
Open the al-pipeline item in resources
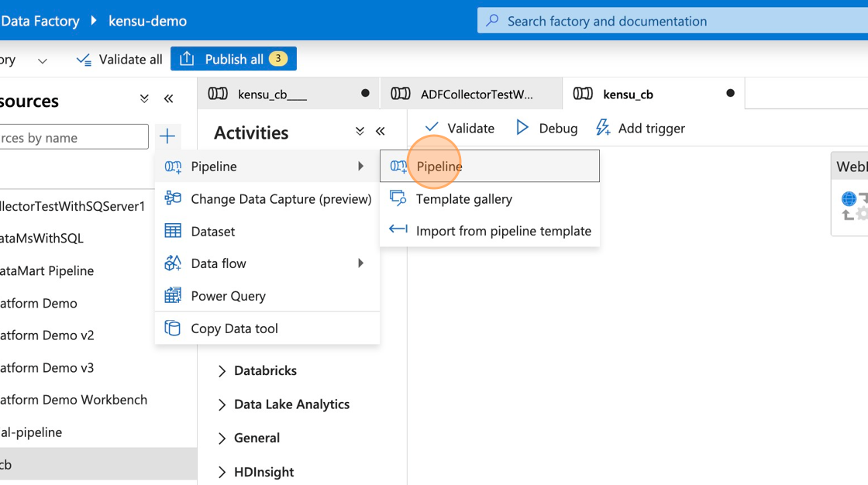coord(31,432)
